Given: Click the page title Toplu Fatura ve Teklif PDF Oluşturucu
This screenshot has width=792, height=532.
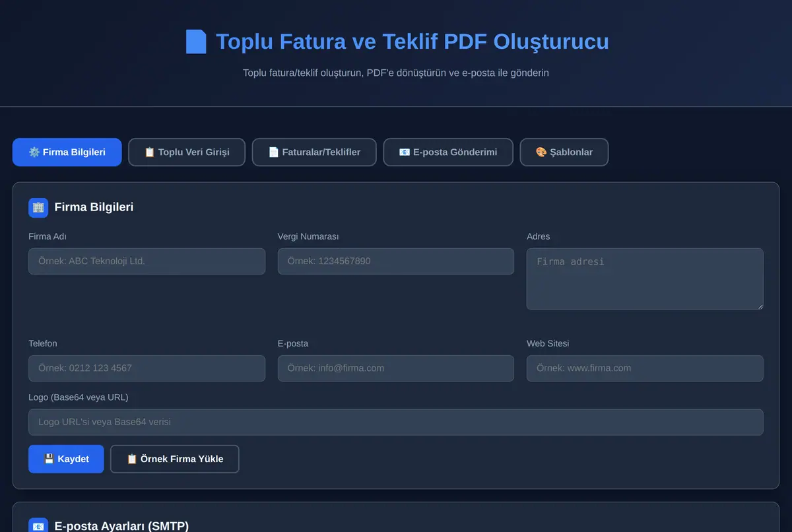Looking at the screenshot, I should tap(412, 42).
